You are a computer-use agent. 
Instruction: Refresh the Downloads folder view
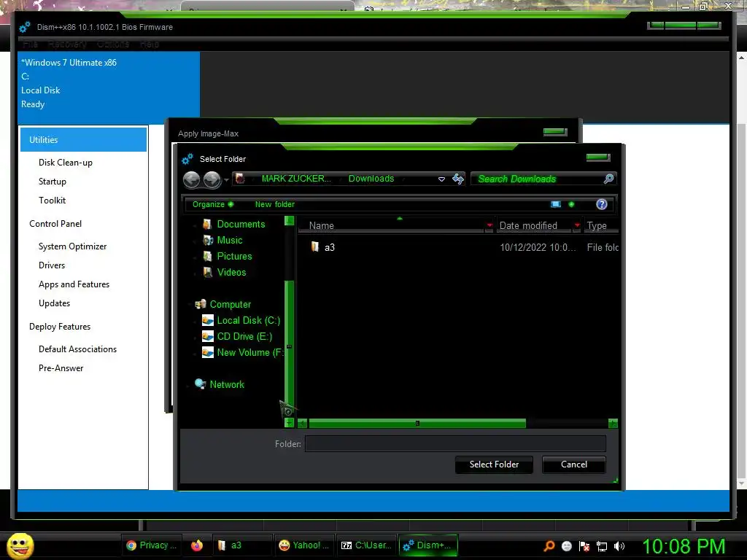point(458,179)
